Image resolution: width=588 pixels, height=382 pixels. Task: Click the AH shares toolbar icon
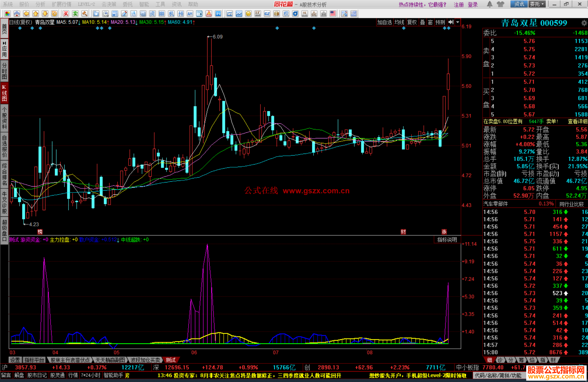point(190,14)
